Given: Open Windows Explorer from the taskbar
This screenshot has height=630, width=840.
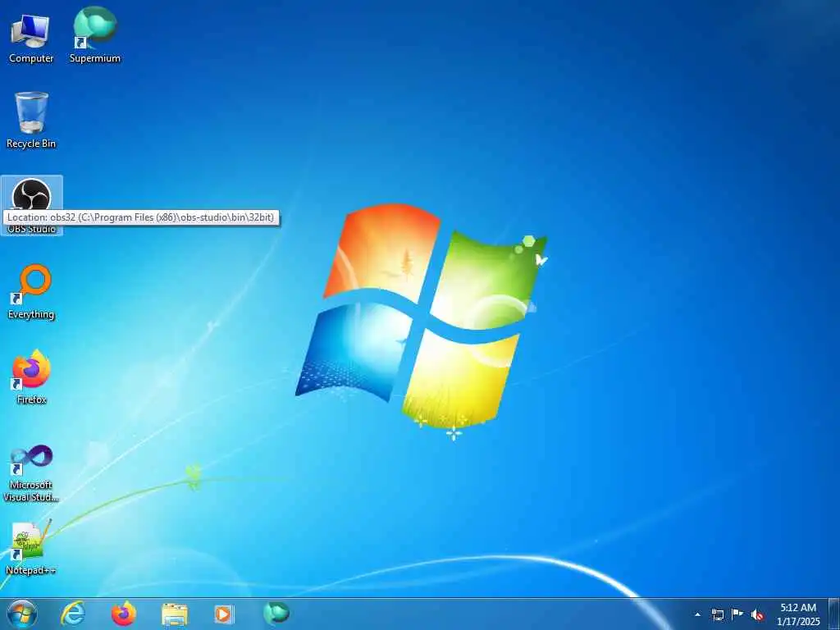Looking at the screenshot, I should pyautogui.click(x=175, y=614).
